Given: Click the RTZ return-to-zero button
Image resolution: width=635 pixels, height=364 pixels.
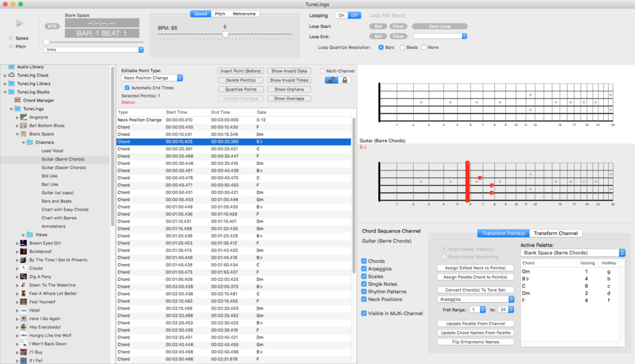Looking at the screenshot, I should [x=52, y=26].
